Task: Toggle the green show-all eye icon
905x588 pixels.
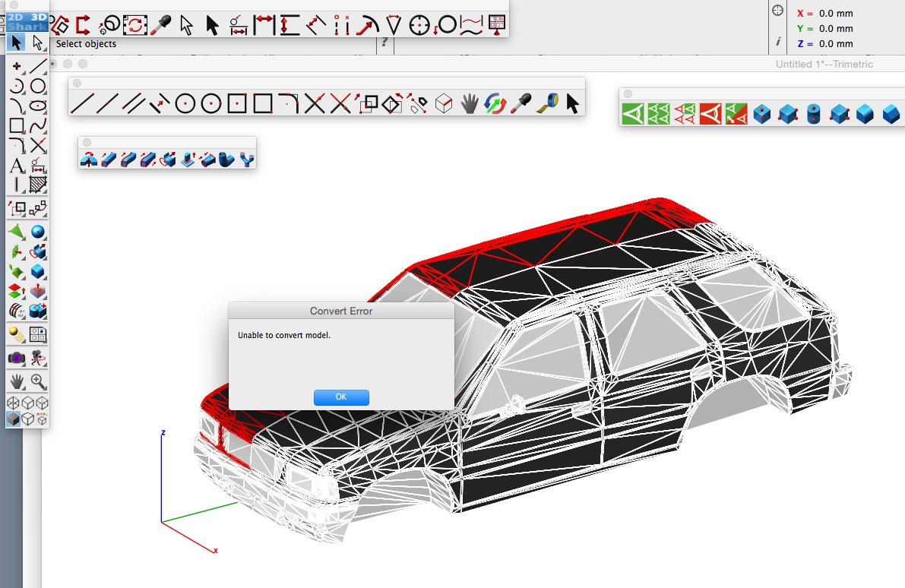Action: 633,114
